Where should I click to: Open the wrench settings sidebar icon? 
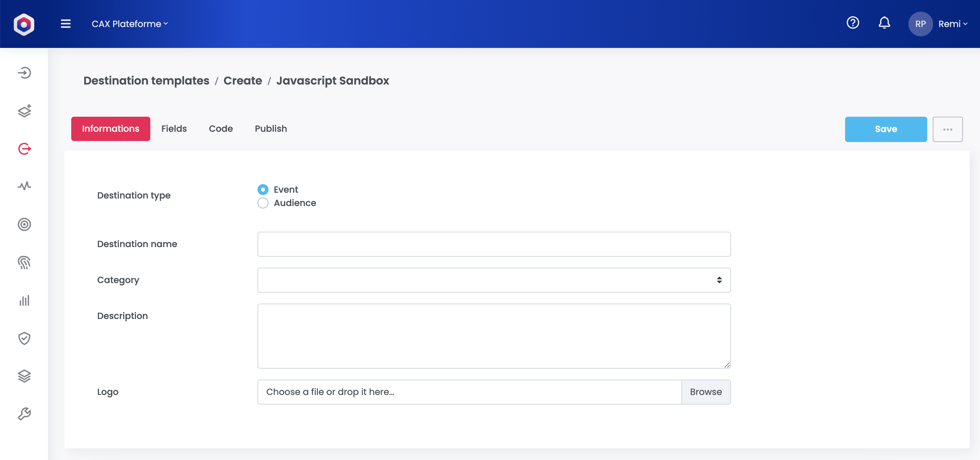(x=24, y=413)
